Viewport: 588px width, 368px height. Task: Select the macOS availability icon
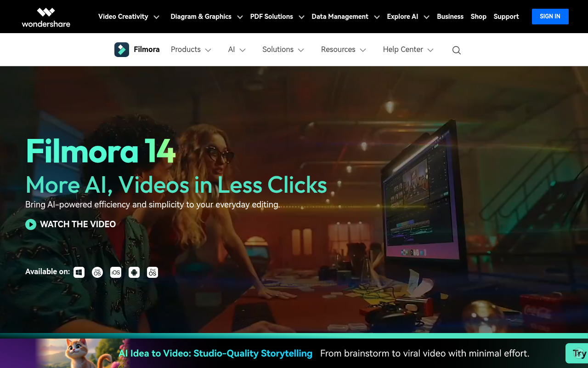[x=97, y=272]
